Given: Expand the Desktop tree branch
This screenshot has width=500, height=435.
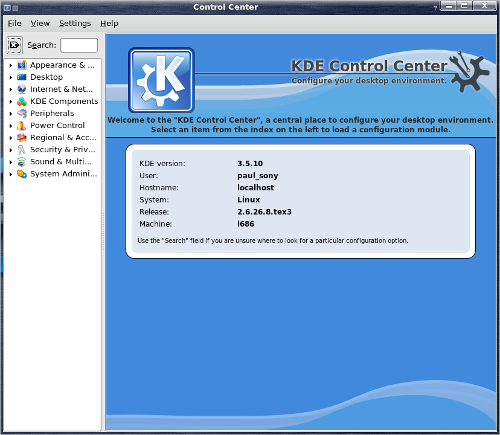Looking at the screenshot, I should point(11,77).
